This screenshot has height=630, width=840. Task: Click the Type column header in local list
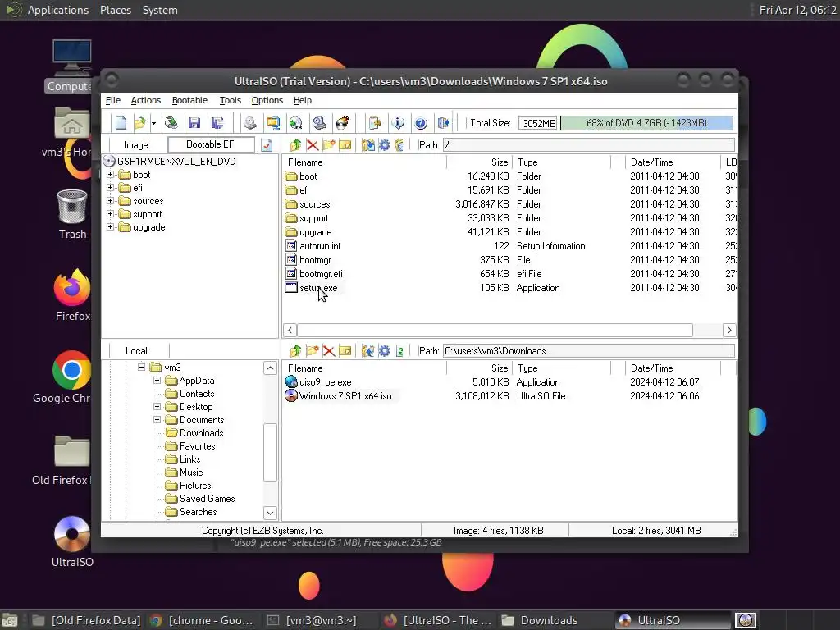561,368
